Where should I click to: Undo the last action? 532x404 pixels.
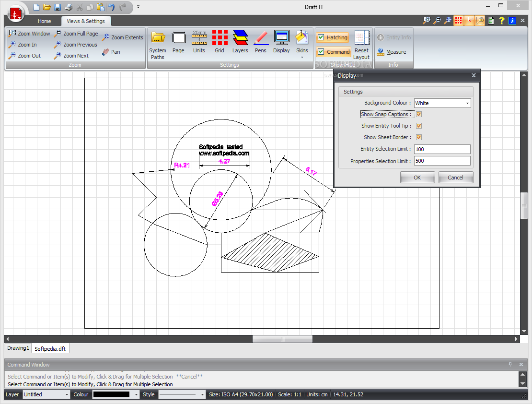111,7
